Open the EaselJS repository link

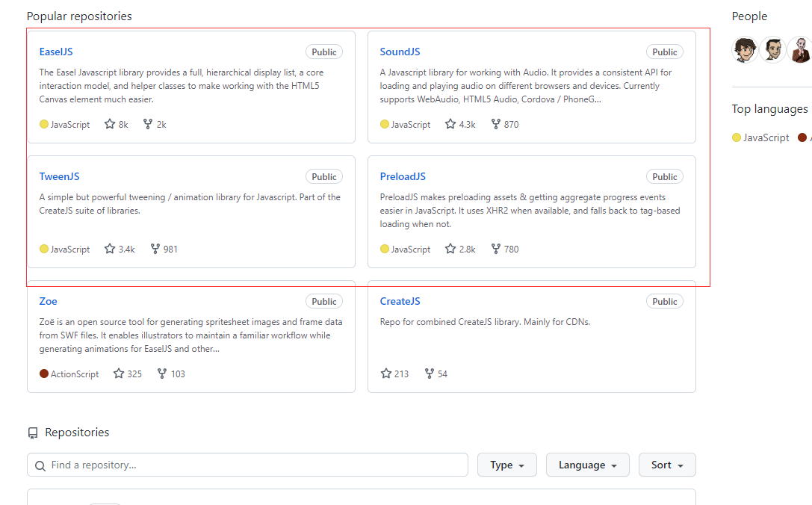[x=56, y=52]
